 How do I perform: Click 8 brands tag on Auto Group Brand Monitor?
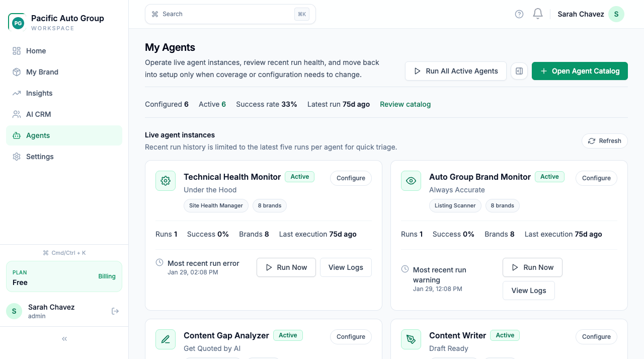pos(502,205)
